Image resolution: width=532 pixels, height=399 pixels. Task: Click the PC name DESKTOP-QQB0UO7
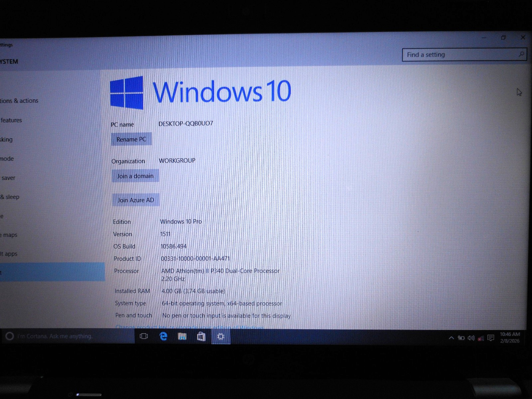pos(186,124)
